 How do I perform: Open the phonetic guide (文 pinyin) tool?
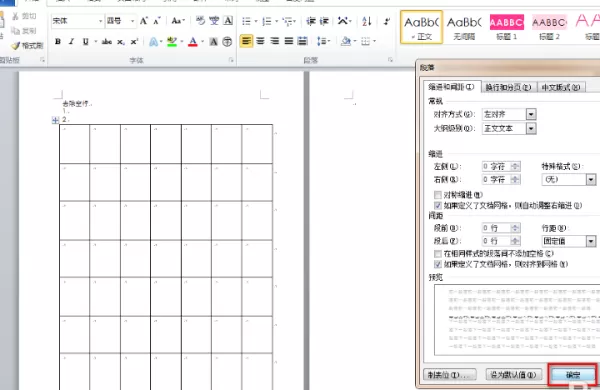pyautogui.click(x=214, y=21)
